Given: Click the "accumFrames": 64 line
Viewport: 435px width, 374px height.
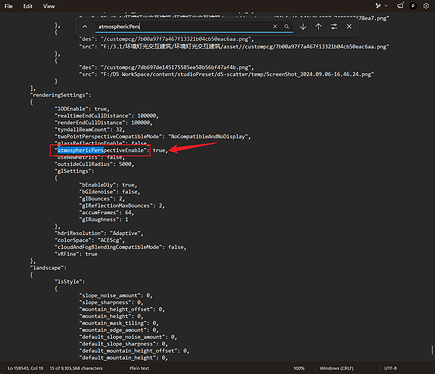Looking at the screenshot, I should tap(107, 212).
